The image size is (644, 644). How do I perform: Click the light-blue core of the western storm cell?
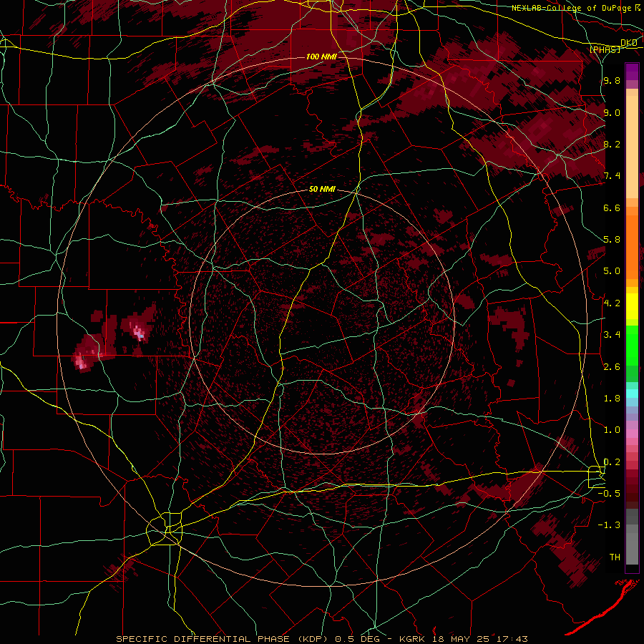[141, 336]
